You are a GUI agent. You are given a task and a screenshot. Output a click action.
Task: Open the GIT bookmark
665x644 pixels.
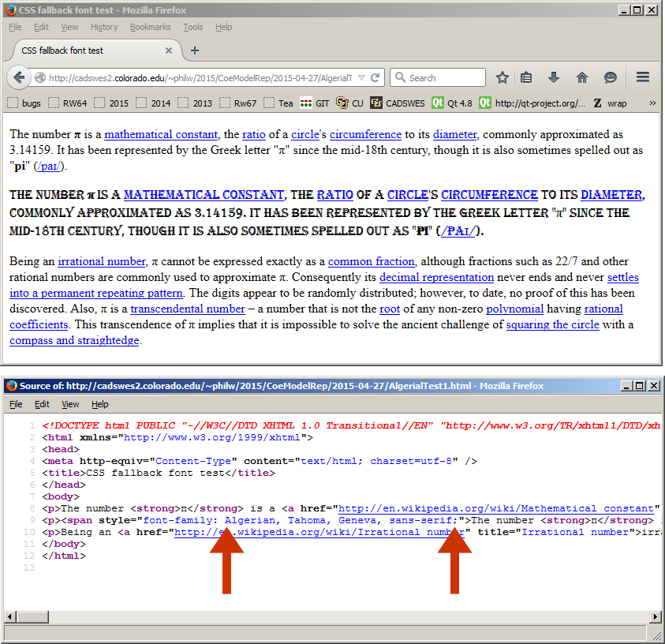(x=314, y=103)
